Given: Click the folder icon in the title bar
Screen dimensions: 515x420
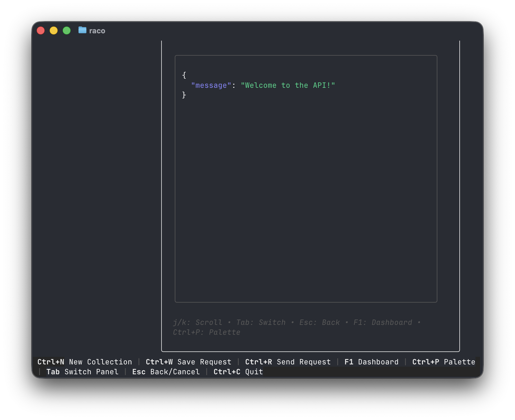Looking at the screenshot, I should tap(82, 30).
